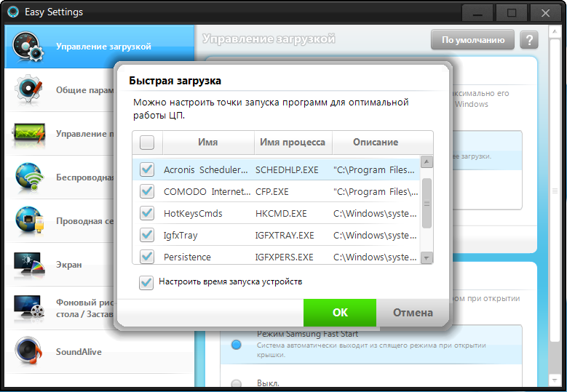Screen dimensions: 567x392
Task: Open the monitor color display icon
Action: [29, 264]
